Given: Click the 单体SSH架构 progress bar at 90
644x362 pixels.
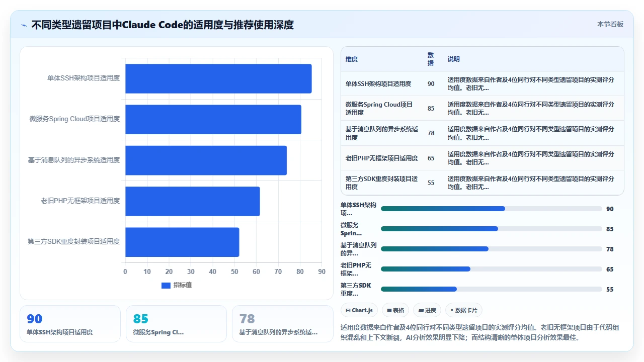Looking at the screenshot, I should coord(491,209).
